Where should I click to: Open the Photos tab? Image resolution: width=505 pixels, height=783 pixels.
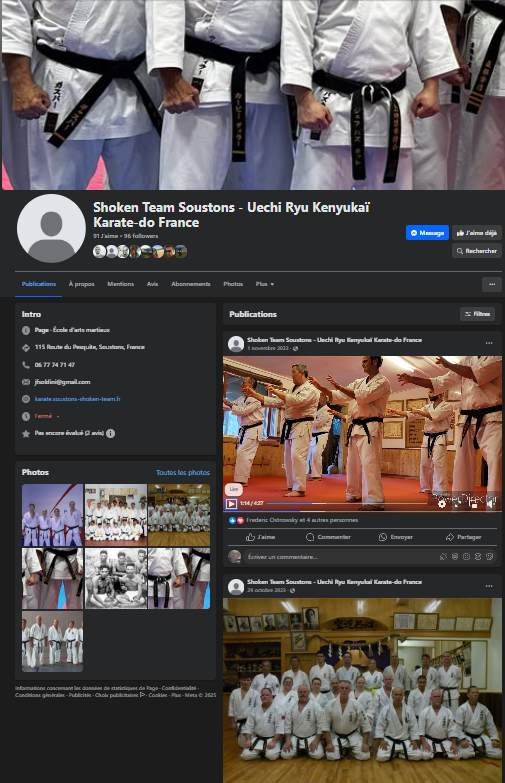tap(233, 284)
